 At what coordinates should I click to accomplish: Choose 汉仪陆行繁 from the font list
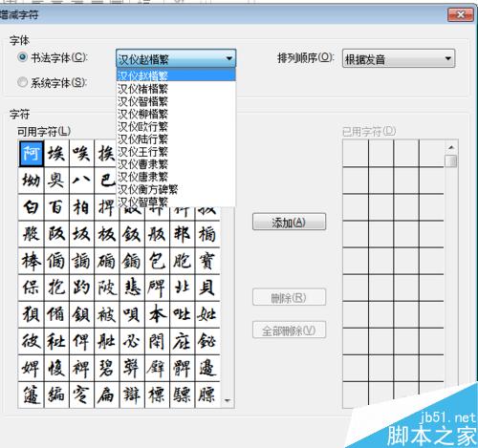(176, 139)
